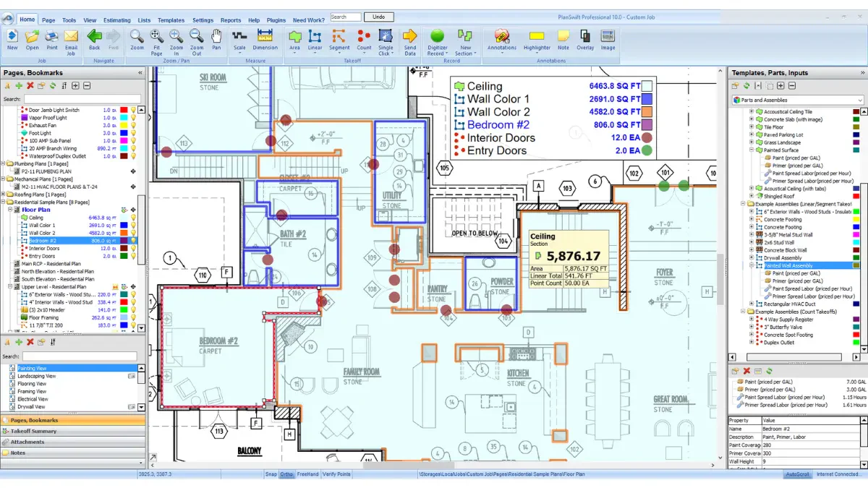The image size is (868, 488).
Task: Toggle Ortho mode in status bar
Action: 286,474
